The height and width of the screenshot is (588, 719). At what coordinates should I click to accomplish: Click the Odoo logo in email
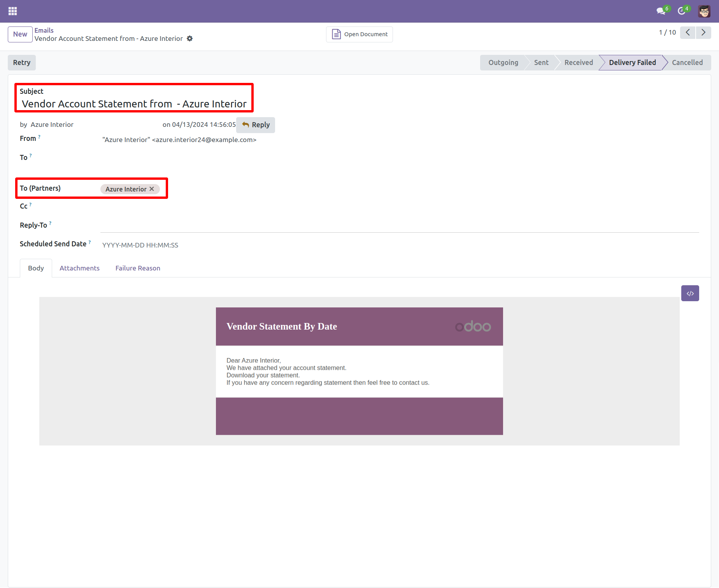click(x=473, y=326)
